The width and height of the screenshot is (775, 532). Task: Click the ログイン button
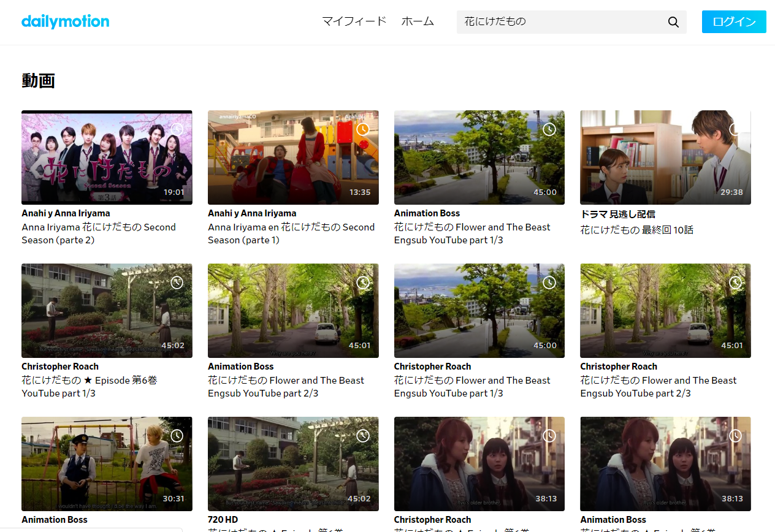tap(734, 21)
